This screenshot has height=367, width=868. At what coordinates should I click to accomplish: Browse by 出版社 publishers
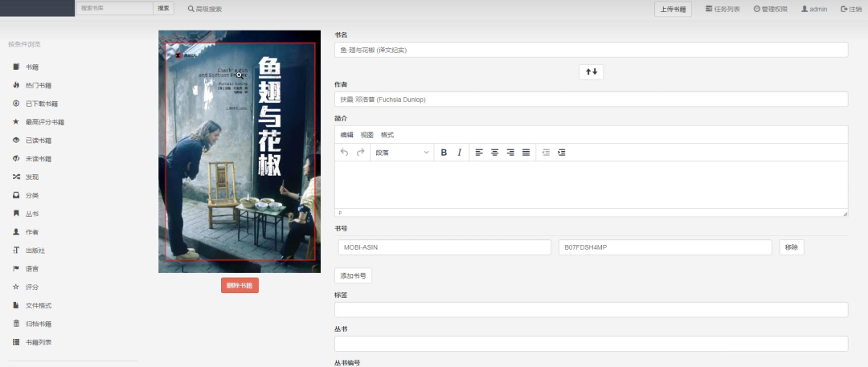[29, 251]
